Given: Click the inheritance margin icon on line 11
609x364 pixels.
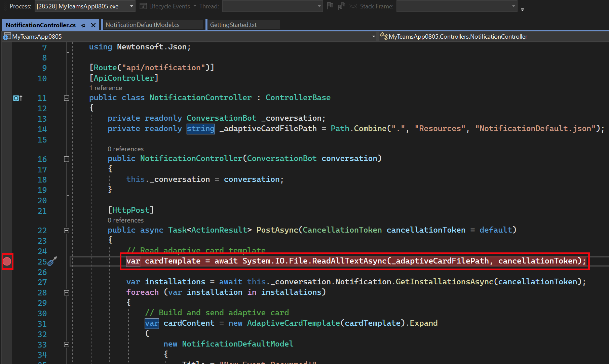Looking at the screenshot, I should point(17,98).
